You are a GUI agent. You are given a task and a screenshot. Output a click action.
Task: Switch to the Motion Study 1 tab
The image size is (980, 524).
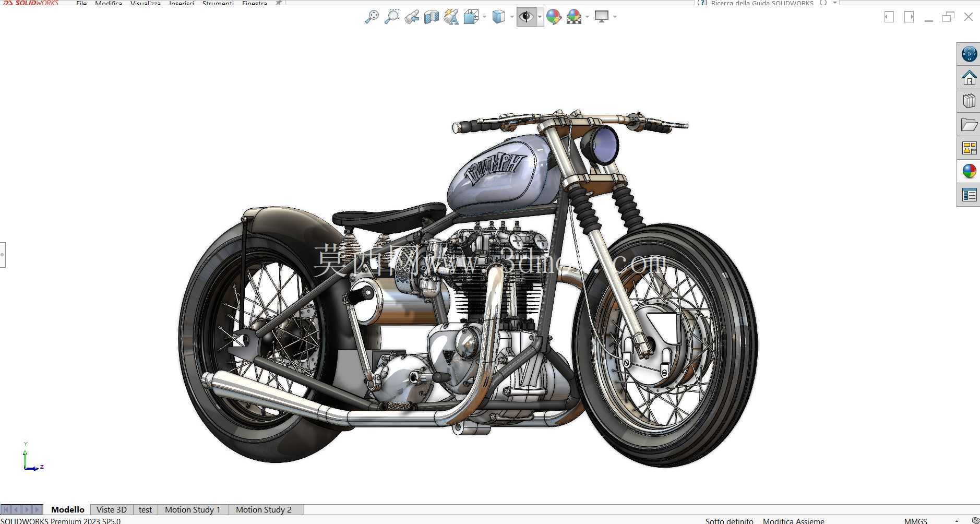pos(193,509)
